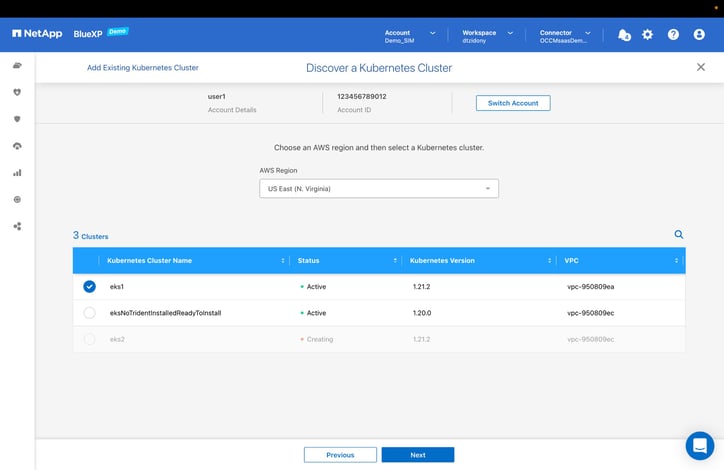The height and width of the screenshot is (470, 724).
Task: Open the settings gear in header
Action: 648,34
